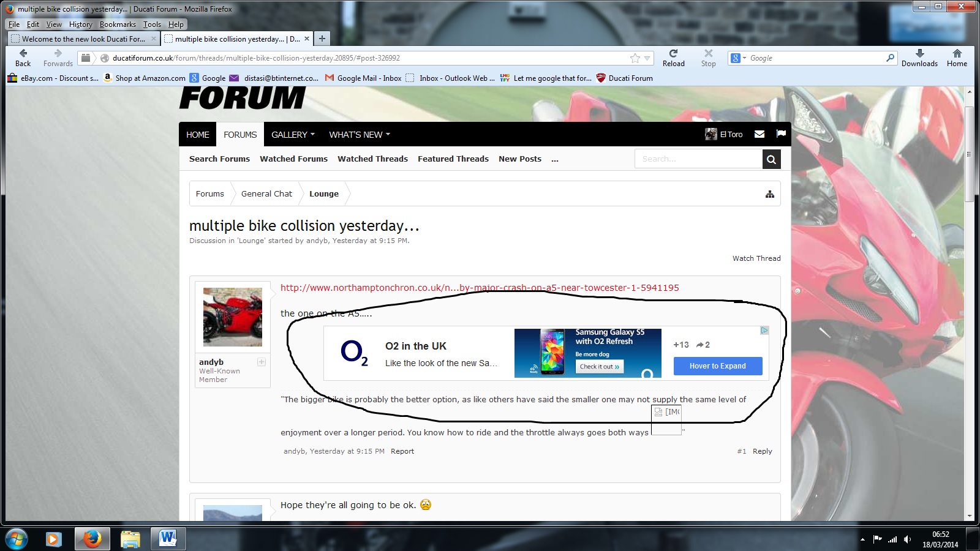The image size is (980, 551).
Task: Open the inbox envelope icon in forum navbar
Action: pyautogui.click(x=759, y=134)
